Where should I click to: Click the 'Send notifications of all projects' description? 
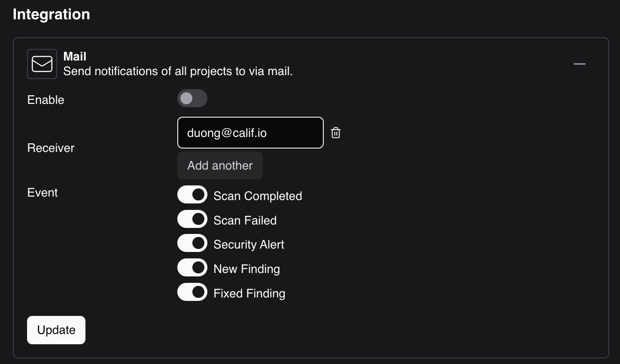(x=178, y=71)
